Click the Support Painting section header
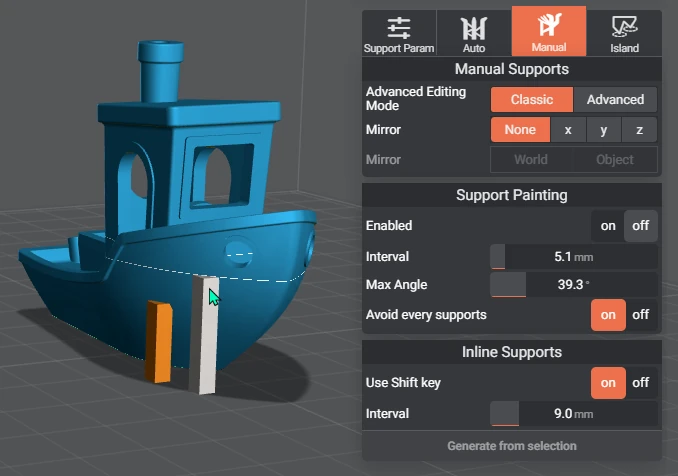Screen dimensions: 678x476 tap(512, 195)
